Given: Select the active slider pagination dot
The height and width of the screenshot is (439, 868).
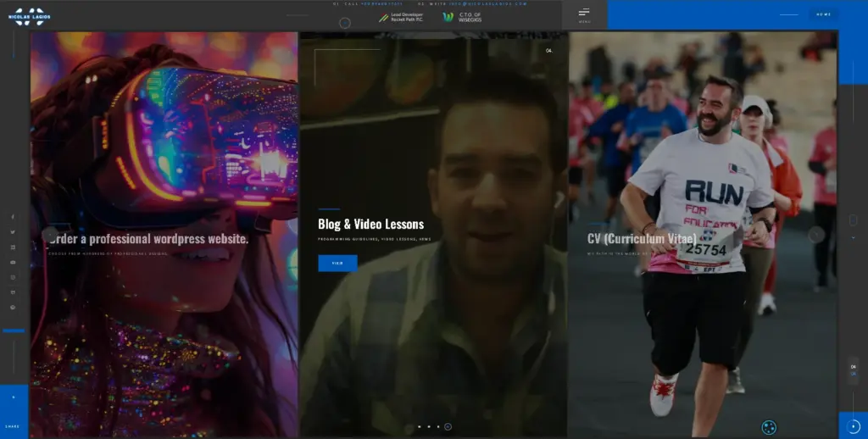Looking at the screenshot, I should point(448,427).
